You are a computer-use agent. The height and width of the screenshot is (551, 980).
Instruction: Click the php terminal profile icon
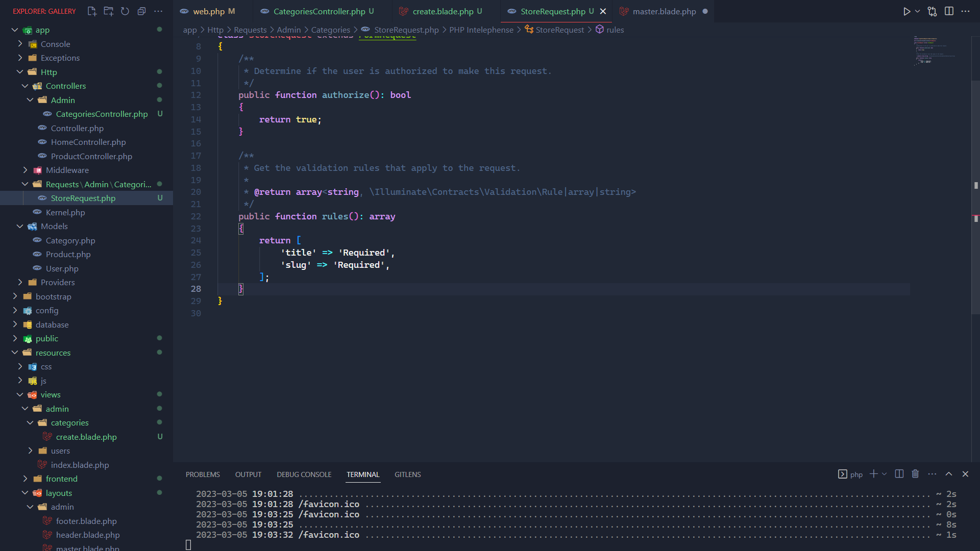(843, 474)
